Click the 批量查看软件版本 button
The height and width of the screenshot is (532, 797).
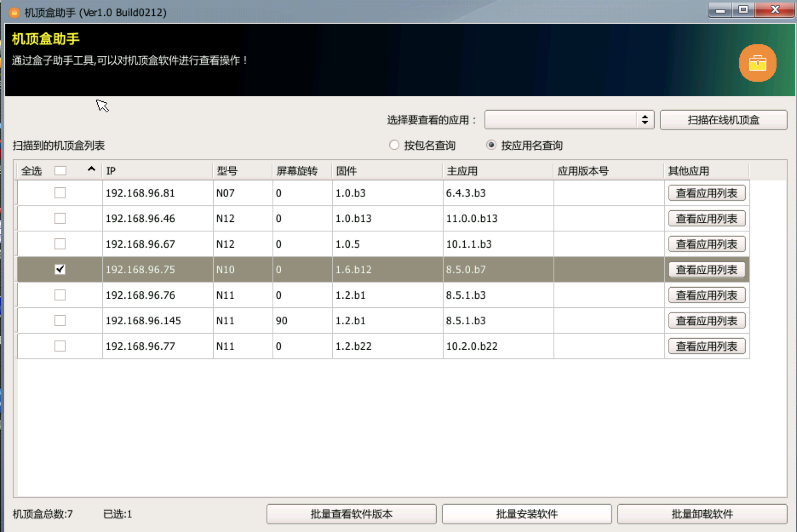coord(351,514)
